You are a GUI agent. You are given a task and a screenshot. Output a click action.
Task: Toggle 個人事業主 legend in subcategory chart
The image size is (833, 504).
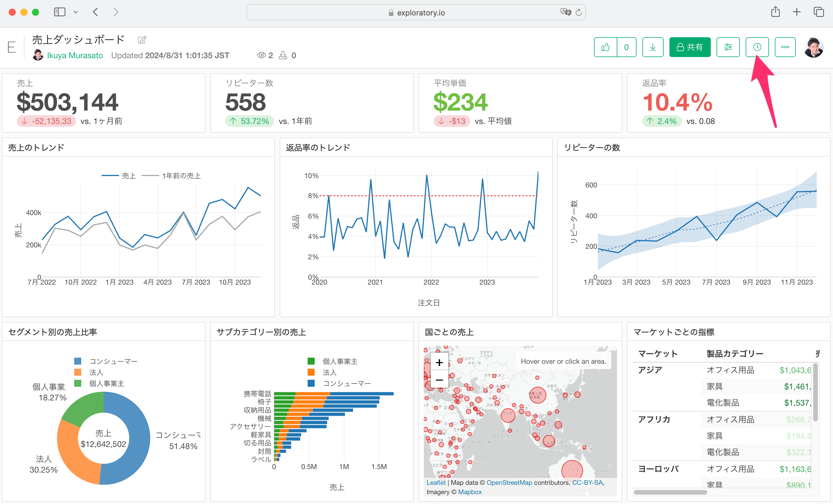pos(339,361)
